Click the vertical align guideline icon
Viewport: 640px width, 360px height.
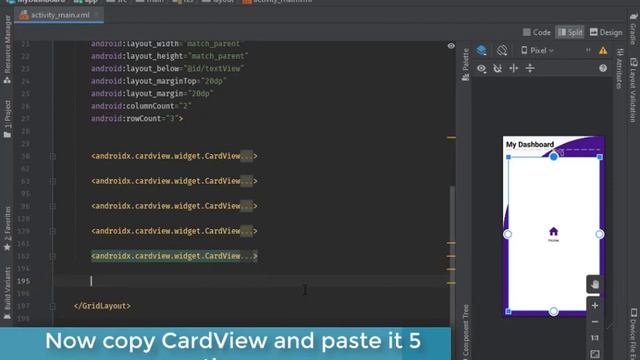pyautogui.click(x=530, y=68)
